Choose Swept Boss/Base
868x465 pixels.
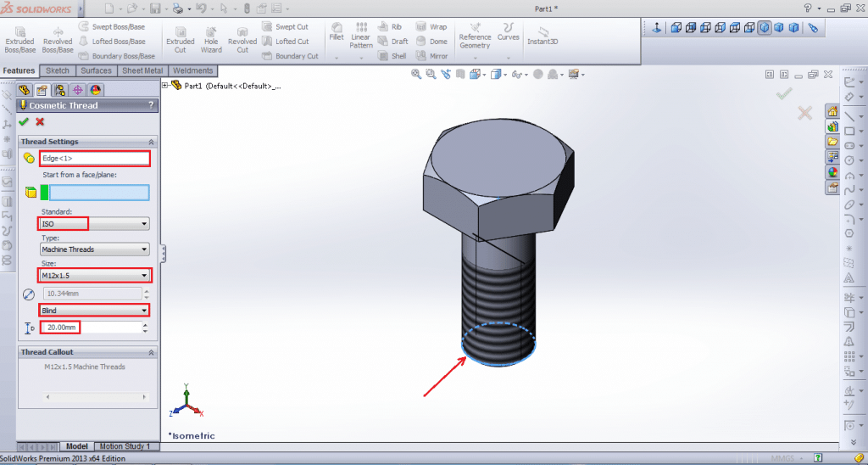pos(112,26)
